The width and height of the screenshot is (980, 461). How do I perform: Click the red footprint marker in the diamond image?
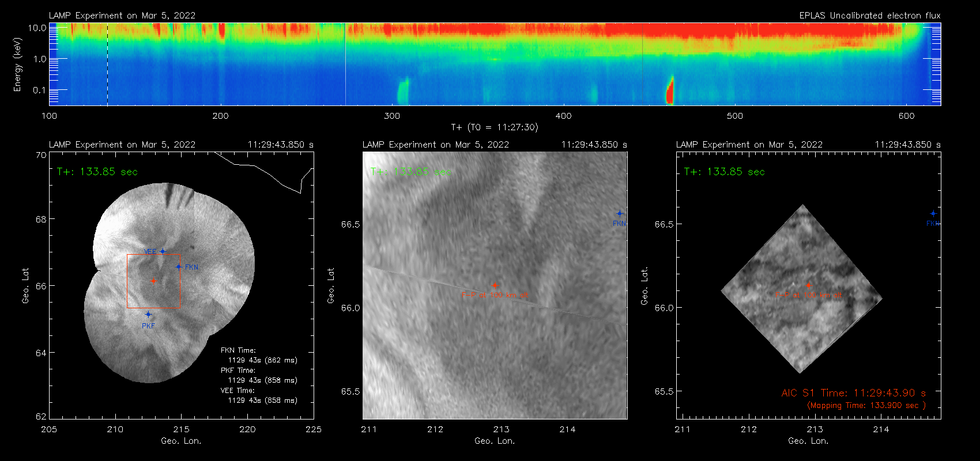pos(808,285)
